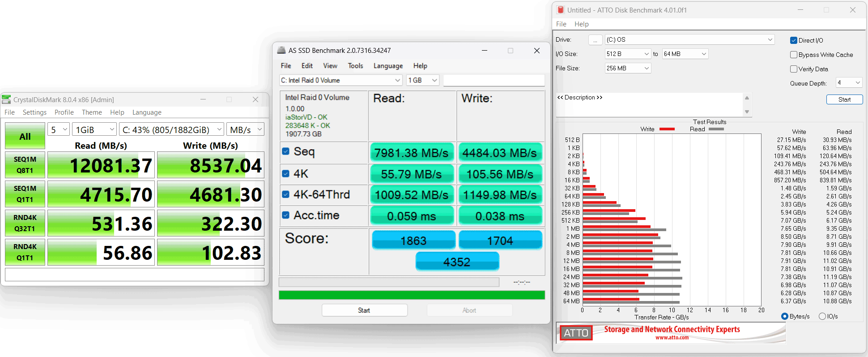Click Start in ATTO Disk Benchmark

(844, 99)
